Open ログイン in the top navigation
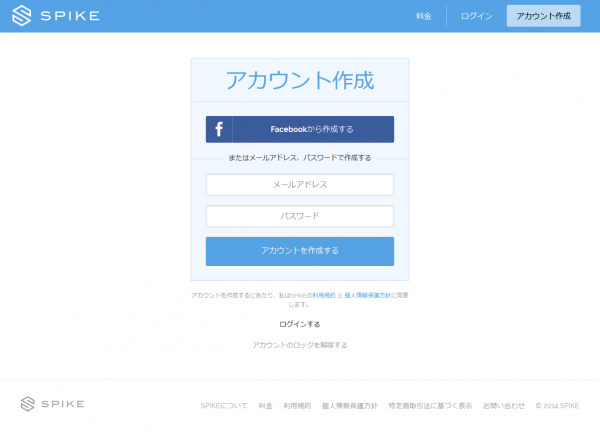The image size is (600, 432). pyautogui.click(x=476, y=16)
